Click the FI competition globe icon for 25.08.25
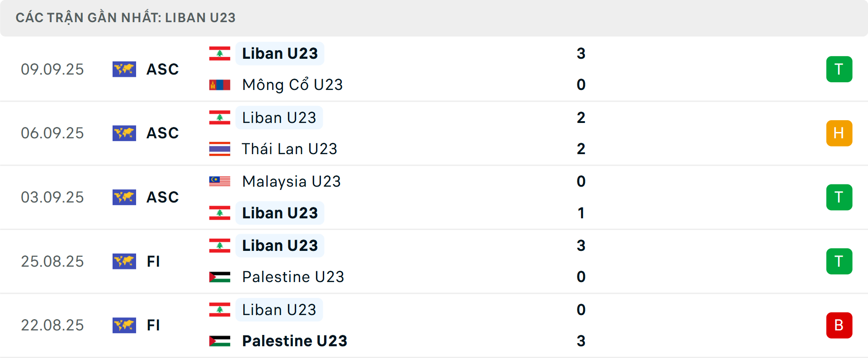868x358 pixels. [124, 261]
